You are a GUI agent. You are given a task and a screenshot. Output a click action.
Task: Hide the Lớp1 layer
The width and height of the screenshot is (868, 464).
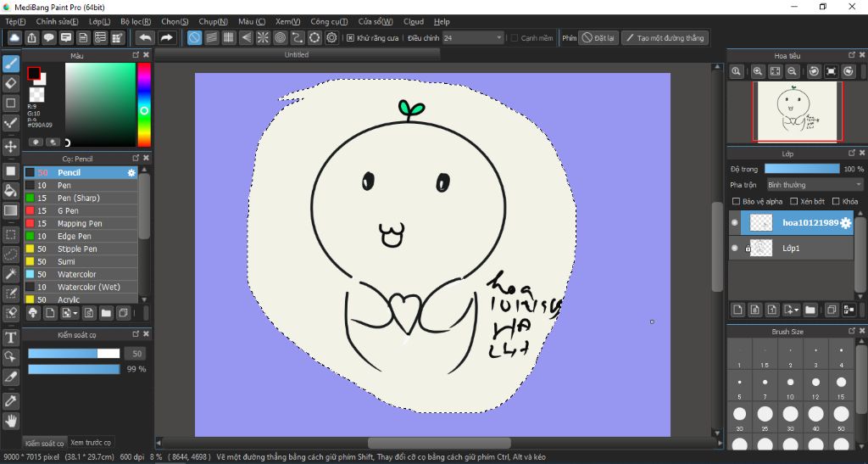coord(735,248)
